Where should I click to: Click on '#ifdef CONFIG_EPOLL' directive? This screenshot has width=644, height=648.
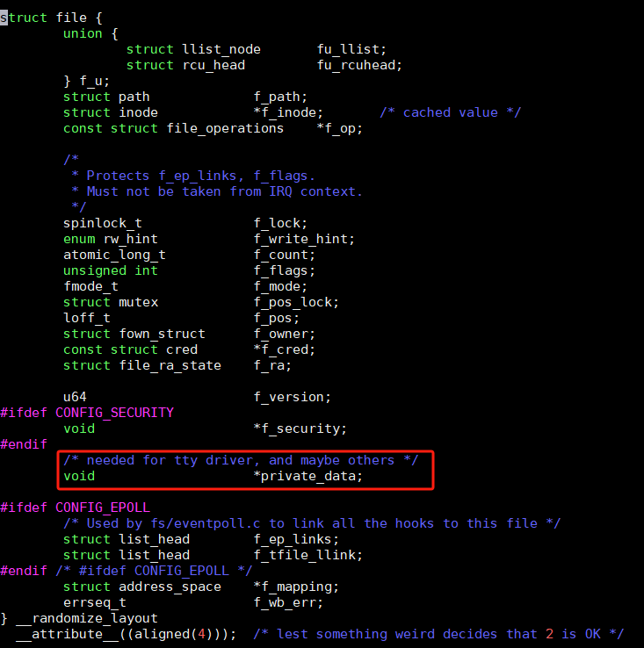click(x=75, y=508)
